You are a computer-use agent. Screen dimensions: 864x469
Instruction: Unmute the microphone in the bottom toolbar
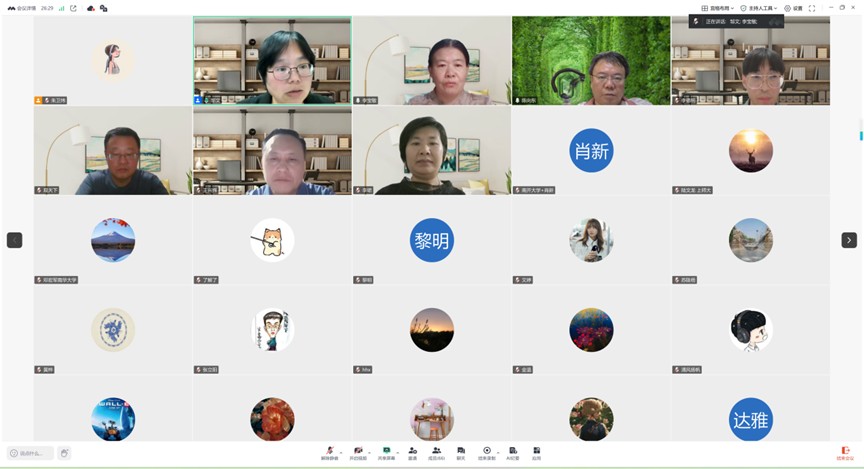[329, 452]
